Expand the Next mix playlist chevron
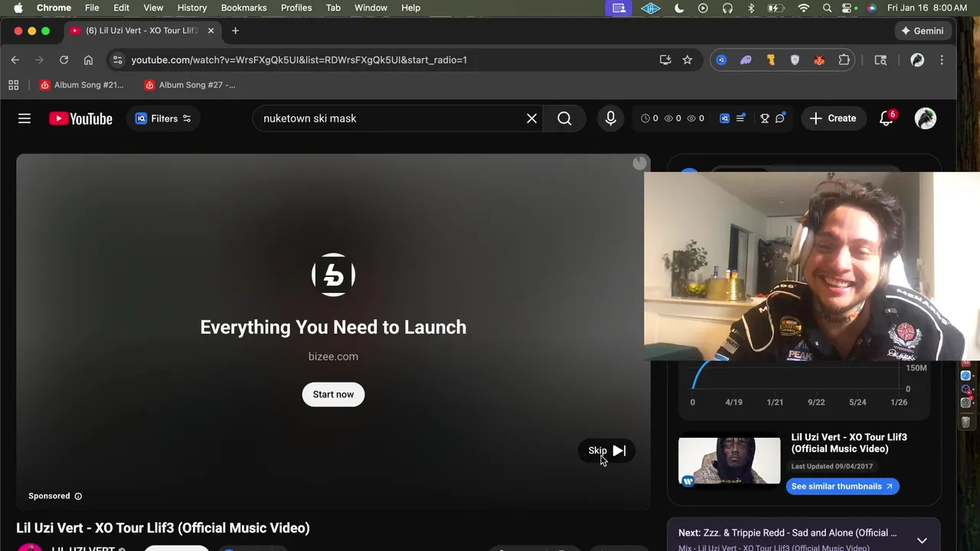 pyautogui.click(x=922, y=540)
